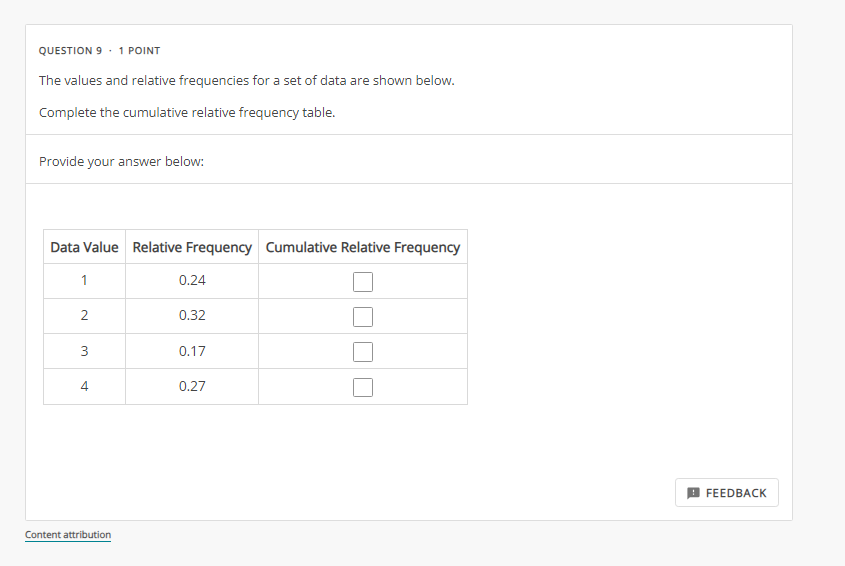
Task: Click data value 2 in the table
Action: pyautogui.click(x=84, y=316)
